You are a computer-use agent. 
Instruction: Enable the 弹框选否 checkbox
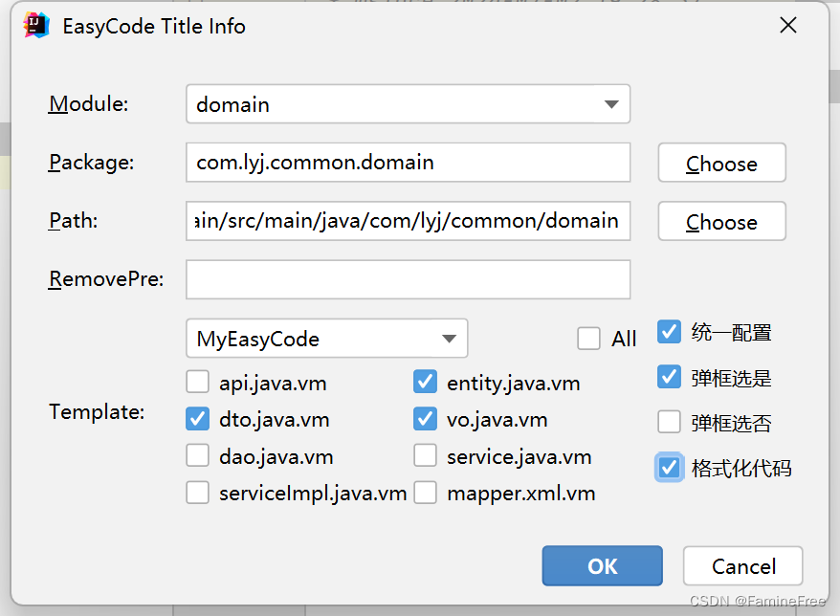coord(669,422)
